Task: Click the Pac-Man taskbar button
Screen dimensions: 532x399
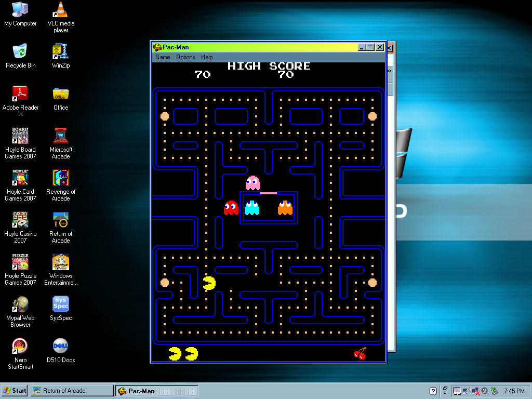Action: 157,391
